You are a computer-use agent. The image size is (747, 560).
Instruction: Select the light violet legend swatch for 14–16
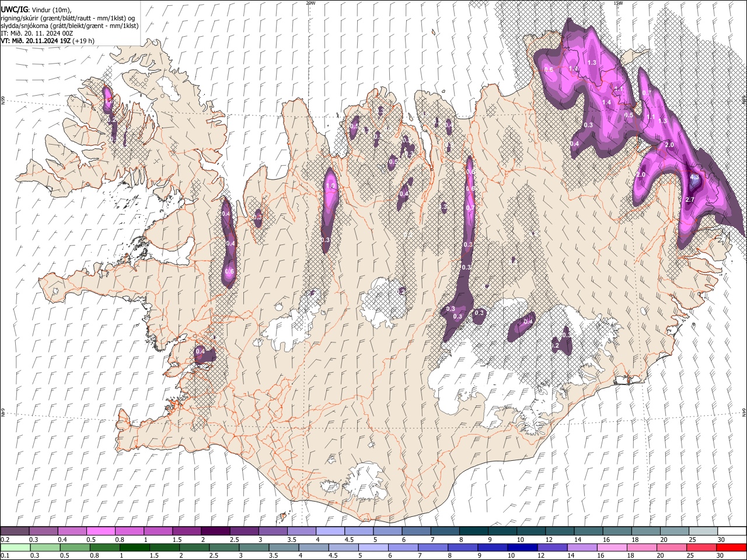582,548
